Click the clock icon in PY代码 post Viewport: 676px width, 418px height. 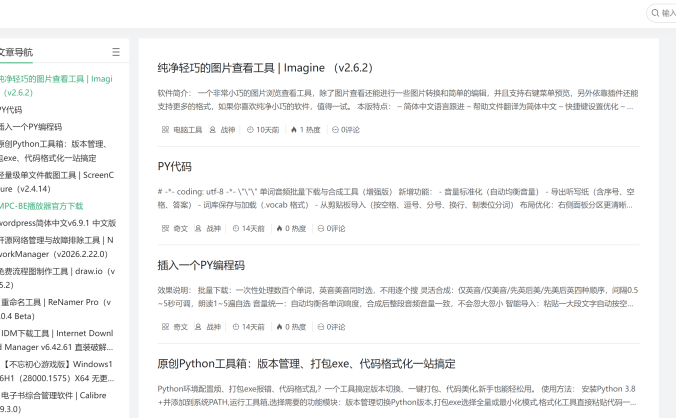click(236, 228)
